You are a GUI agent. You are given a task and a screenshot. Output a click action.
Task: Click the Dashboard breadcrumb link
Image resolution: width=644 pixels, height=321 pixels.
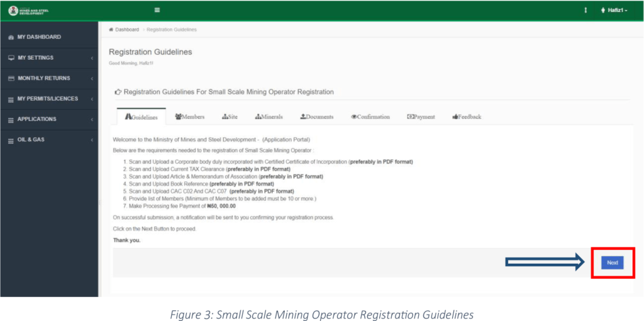tap(126, 30)
